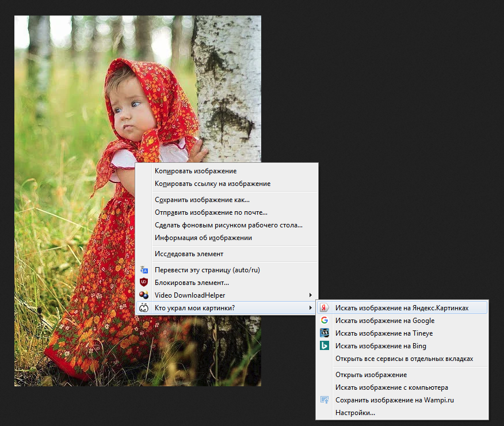The image size is (504, 426).
Task: Select 'Исследовать элемент' menu entry
Action: (x=227, y=254)
